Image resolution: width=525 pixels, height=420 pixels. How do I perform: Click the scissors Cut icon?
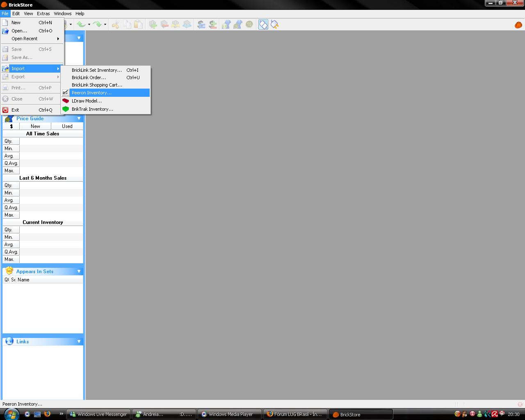(116, 25)
